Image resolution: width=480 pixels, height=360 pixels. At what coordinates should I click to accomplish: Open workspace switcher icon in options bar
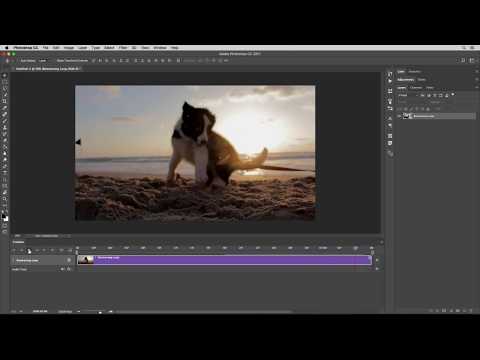point(472,60)
